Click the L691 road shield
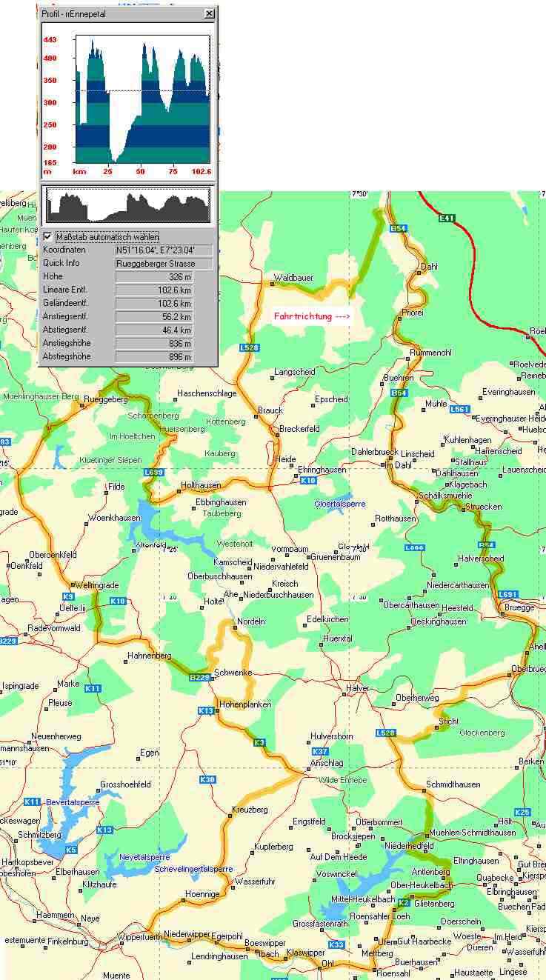The width and height of the screenshot is (546, 980). [x=507, y=594]
